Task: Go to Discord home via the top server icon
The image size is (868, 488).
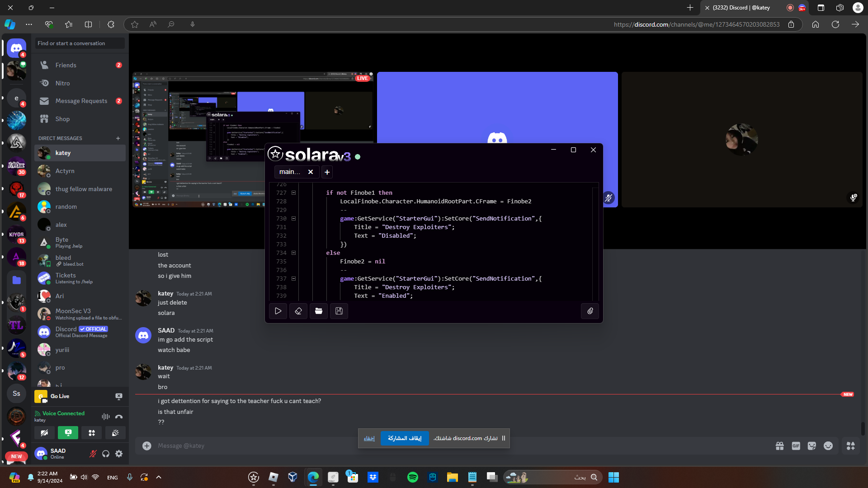Action: (17, 48)
